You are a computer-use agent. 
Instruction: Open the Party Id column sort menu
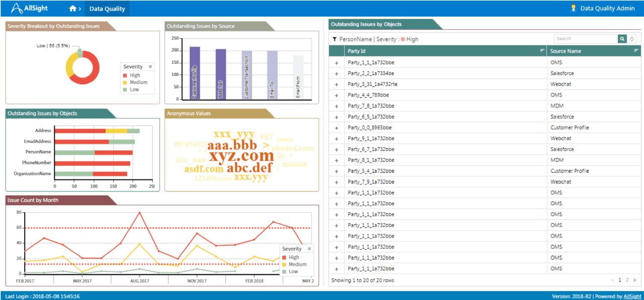click(x=542, y=51)
